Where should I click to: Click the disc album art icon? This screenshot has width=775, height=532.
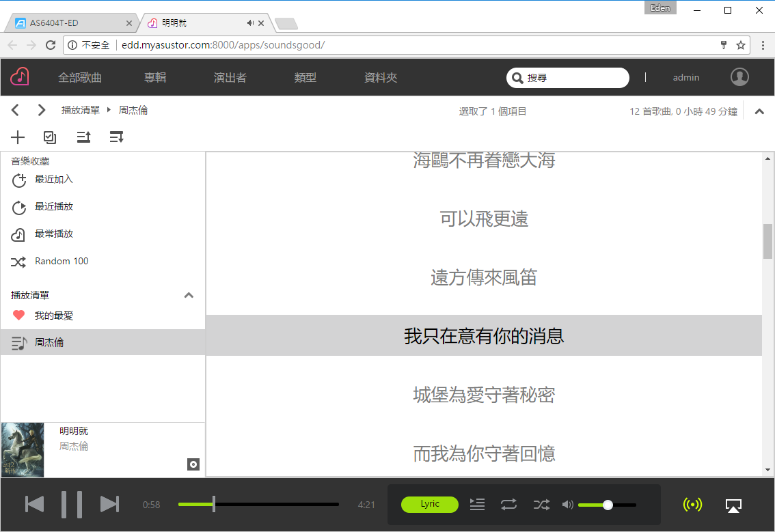[193, 464]
